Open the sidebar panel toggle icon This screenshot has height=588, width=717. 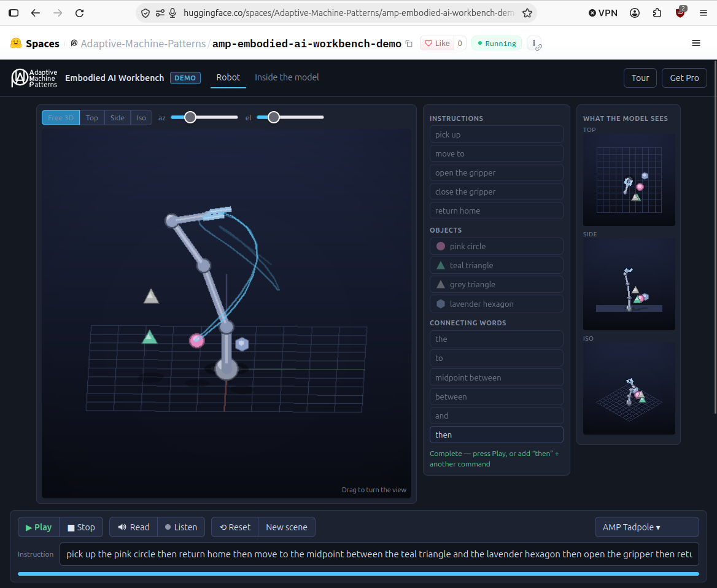click(14, 13)
